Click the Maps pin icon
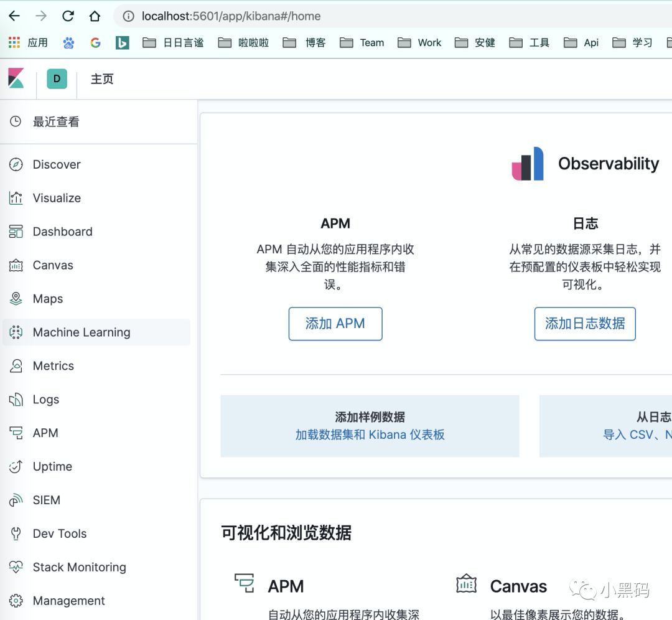Screen dimensions: 672x620 click(x=16, y=298)
